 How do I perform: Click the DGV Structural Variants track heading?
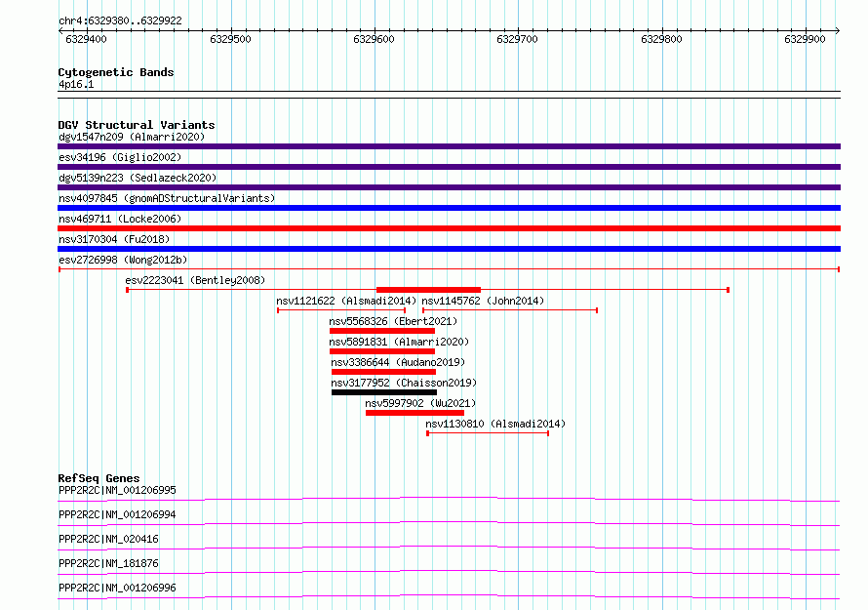tap(136, 125)
